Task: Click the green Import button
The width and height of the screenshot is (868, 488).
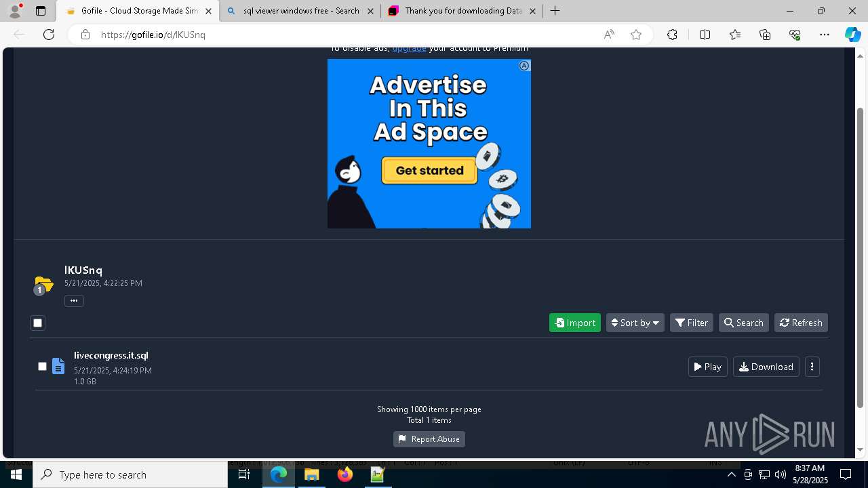Action: (575, 323)
